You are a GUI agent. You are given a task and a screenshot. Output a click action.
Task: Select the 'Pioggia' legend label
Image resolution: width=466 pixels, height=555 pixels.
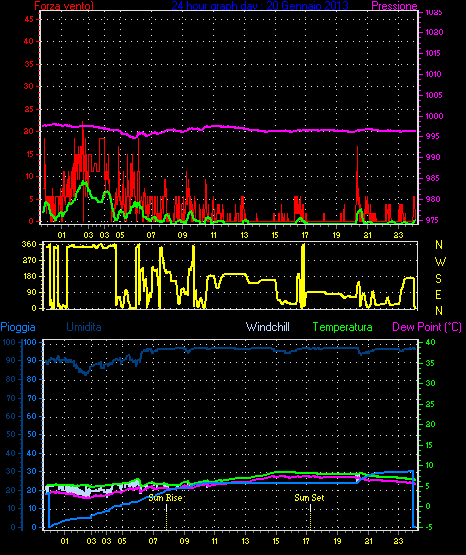click(18, 327)
